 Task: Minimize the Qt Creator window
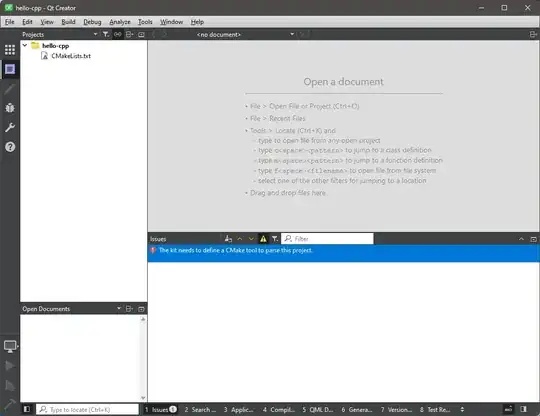[x=481, y=8]
